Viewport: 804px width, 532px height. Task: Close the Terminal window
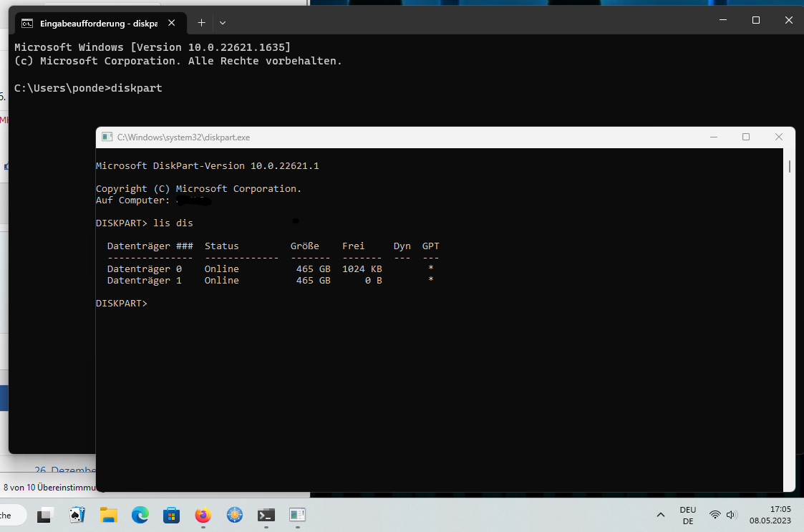click(789, 20)
